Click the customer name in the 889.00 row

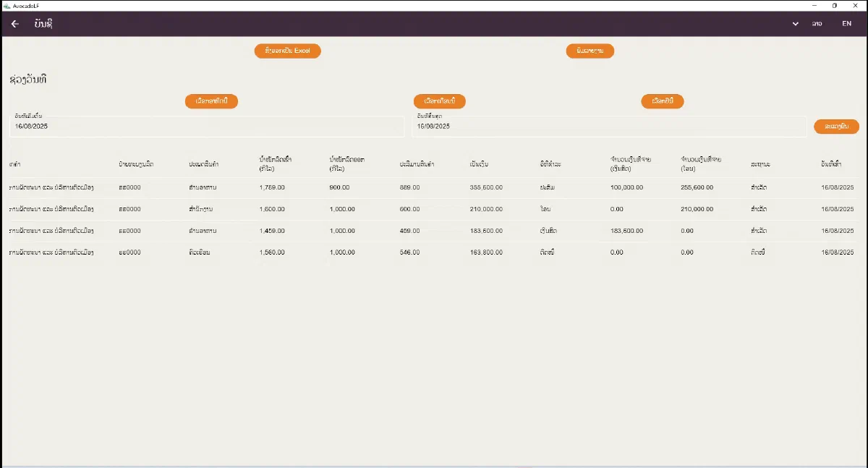[52, 187]
